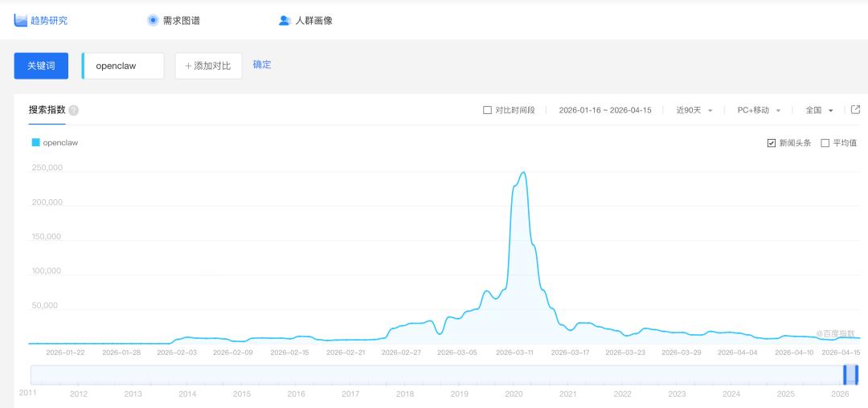Open the 全国 region dropdown
Image resolution: width=868 pixels, height=408 pixels.
pyautogui.click(x=819, y=110)
